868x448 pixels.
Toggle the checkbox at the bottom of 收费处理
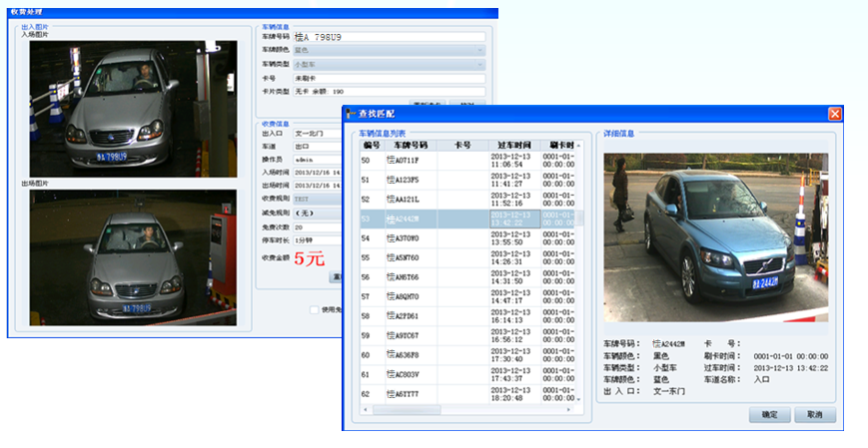[x=314, y=309]
